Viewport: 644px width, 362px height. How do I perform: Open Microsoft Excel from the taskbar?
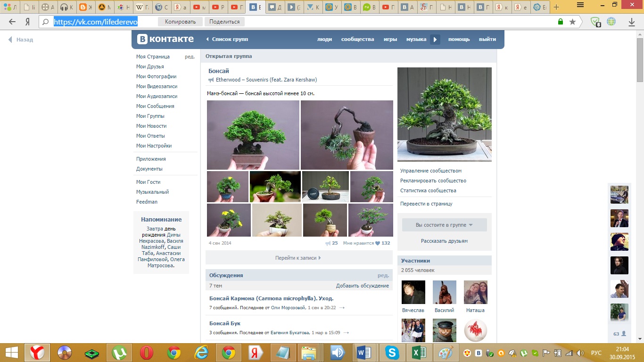click(420, 353)
